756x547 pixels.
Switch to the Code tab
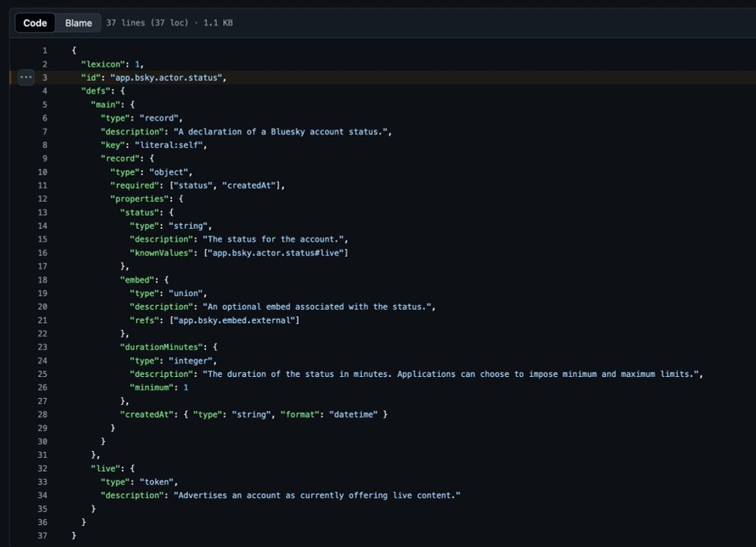pos(36,23)
